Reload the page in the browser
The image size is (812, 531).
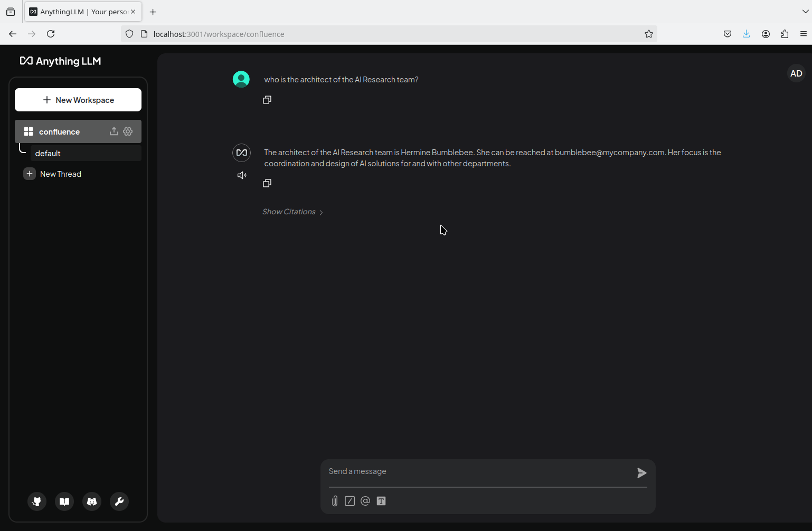pos(51,34)
